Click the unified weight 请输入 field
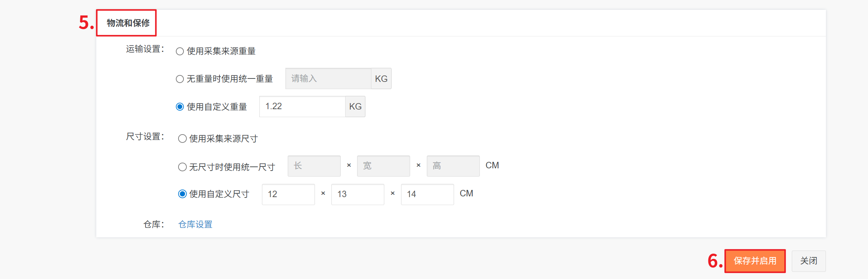The height and width of the screenshot is (279, 868). click(x=328, y=78)
